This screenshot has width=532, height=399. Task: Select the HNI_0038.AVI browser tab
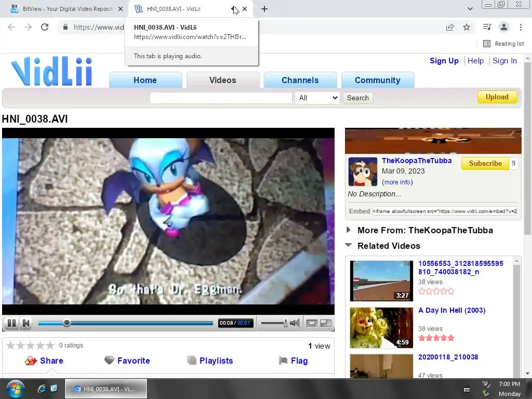[183, 9]
